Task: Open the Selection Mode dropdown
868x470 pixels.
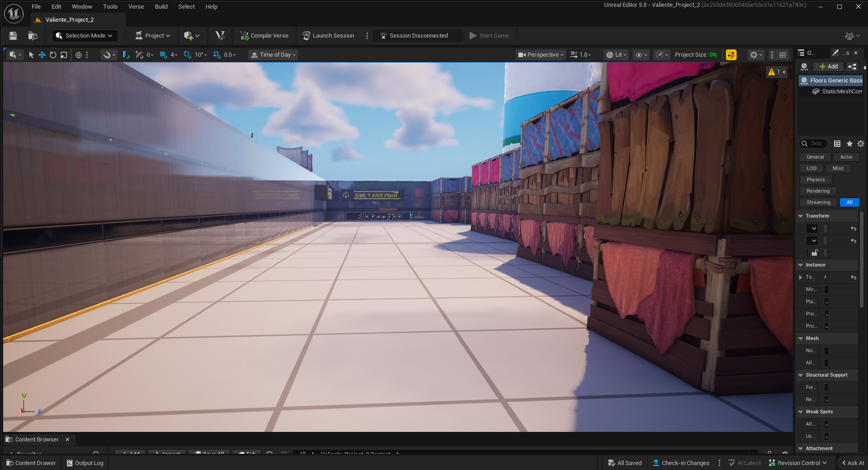Action: click(85, 36)
